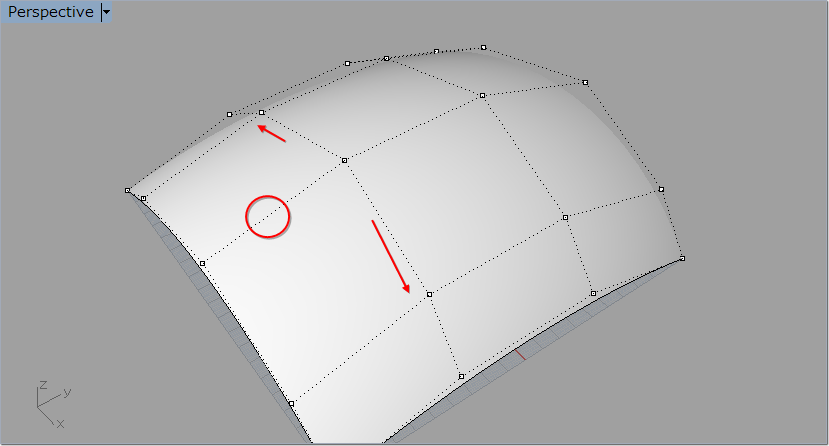Image resolution: width=829 pixels, height=446 pixels.
Task: Open the Perspective viewport dropdown arrow menu
Action: [106, 12]
